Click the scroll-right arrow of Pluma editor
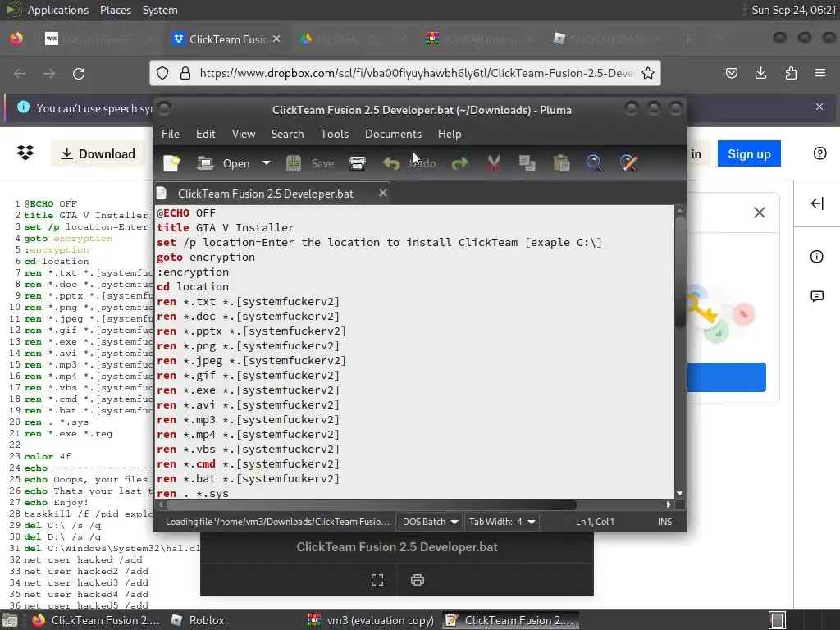 [669, 504]
